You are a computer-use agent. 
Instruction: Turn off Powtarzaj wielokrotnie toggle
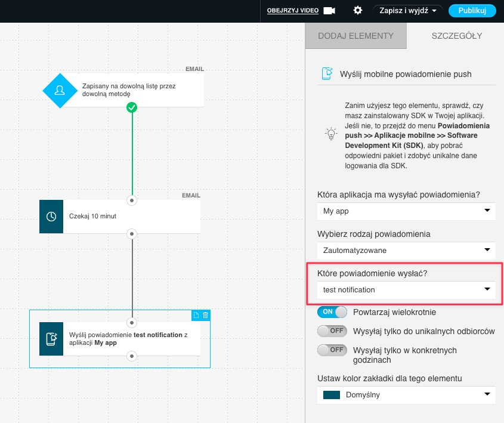click(333, 312)
